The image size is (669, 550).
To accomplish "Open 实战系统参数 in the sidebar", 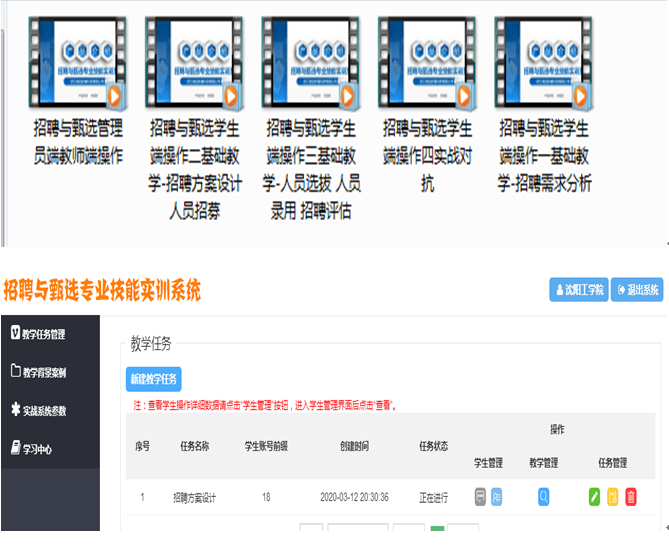I will pyautogui.click(x=44, y=410).
